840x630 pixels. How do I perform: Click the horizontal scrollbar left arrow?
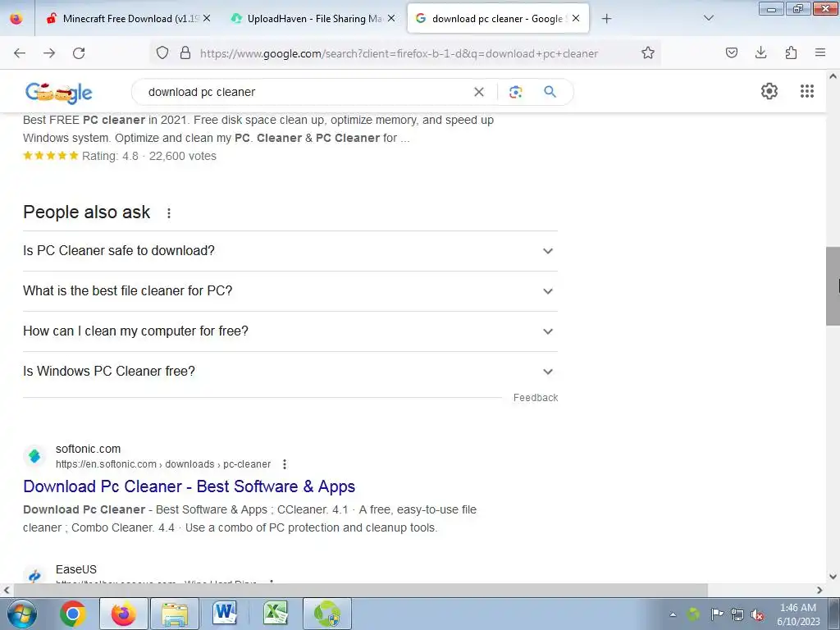coord(6,590)
